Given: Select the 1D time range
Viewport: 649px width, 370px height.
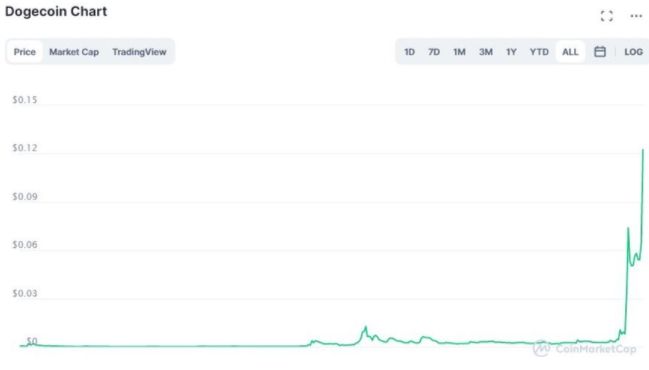Looking at the screenshot, I should click(x=409, y=52).
